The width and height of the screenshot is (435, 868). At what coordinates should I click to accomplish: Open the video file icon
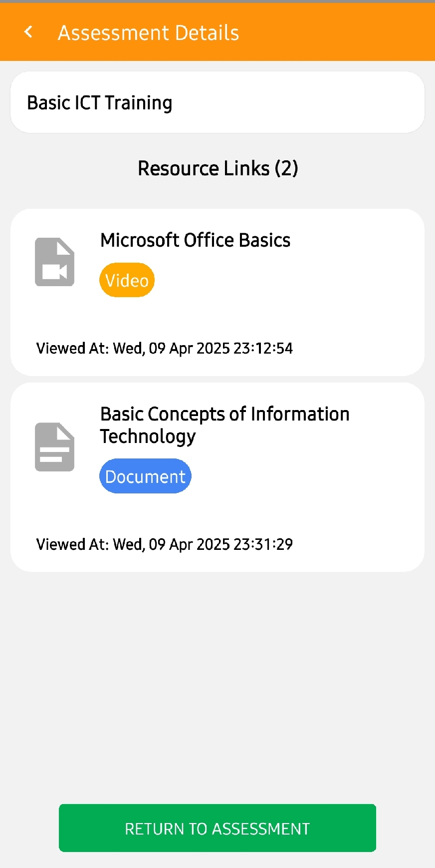tap(54, 262)
